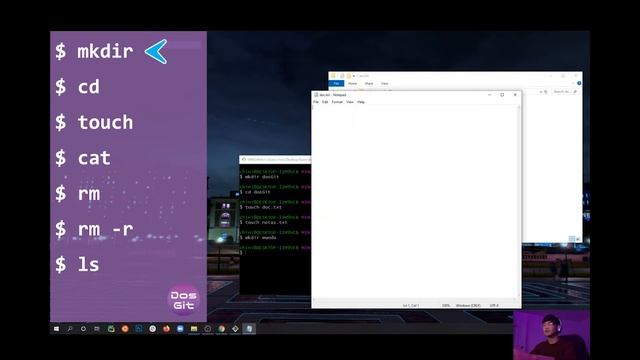
Task: Click '$ mkdir dosGit' line in terminal
Action: [260, 177]
